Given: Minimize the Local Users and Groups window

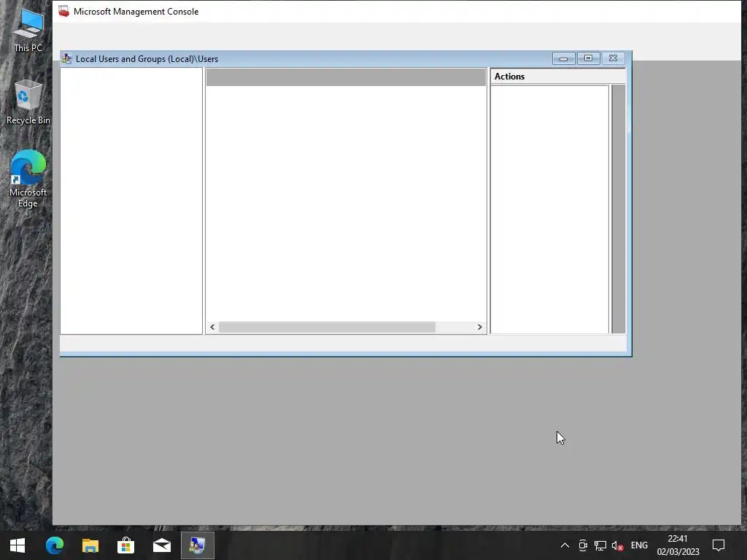Looking at the screenshot, I should (564, 58).
